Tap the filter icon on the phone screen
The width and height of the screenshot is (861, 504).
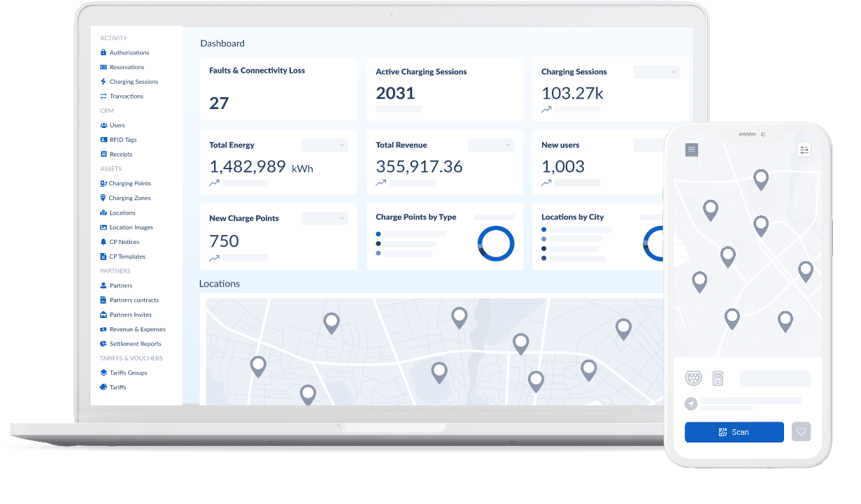pyautogui.click(x=804, y=149)
